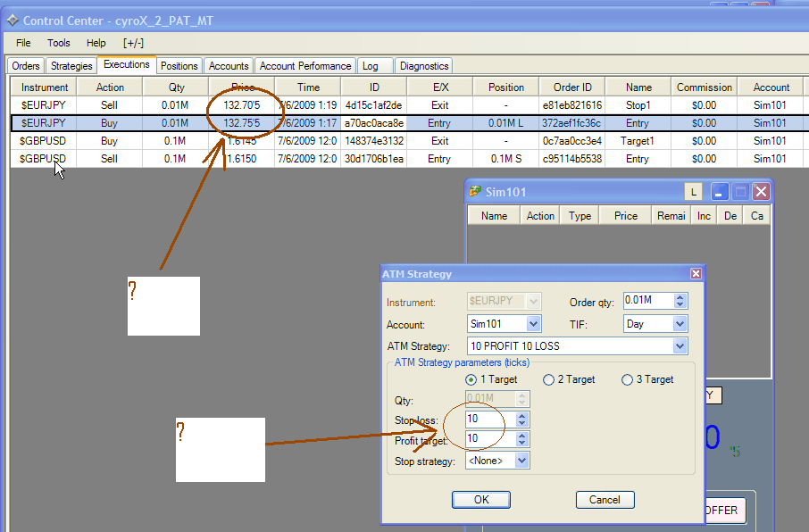Switch to the Positions tab
The height and width of the screenshot is (532, 809).
[x=179, y=66]
